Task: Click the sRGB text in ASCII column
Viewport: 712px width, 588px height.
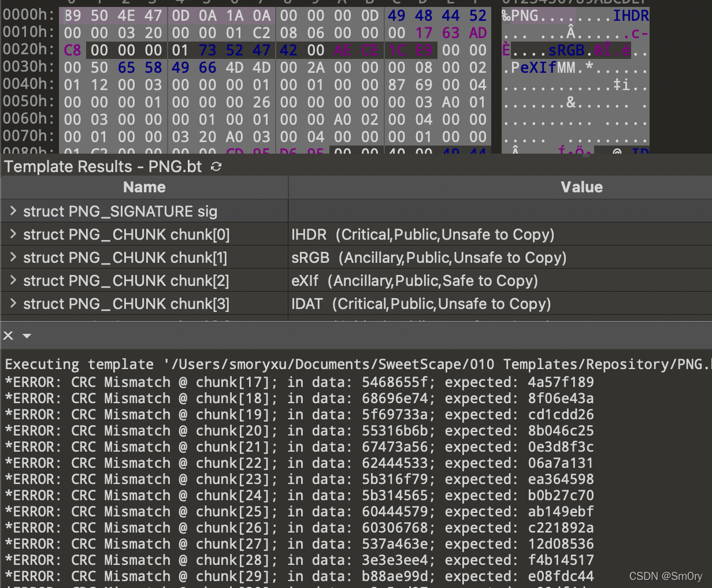Action: (566, 50)
